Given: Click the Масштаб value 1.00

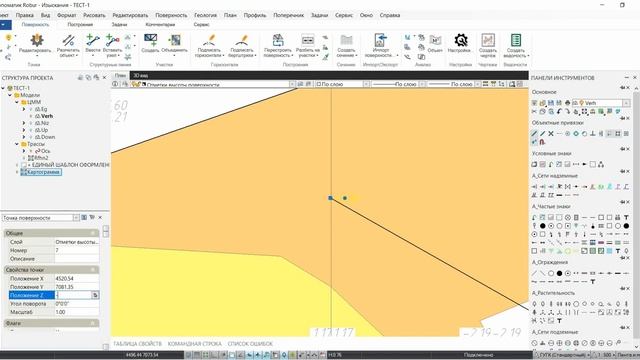Looking at the screenshot, I should 76,312.
